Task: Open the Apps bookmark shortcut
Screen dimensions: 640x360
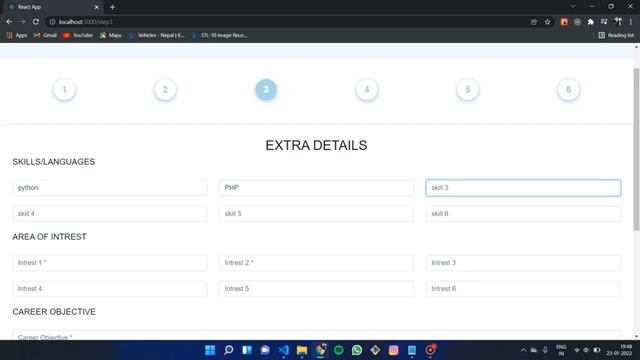Action: 17,36
